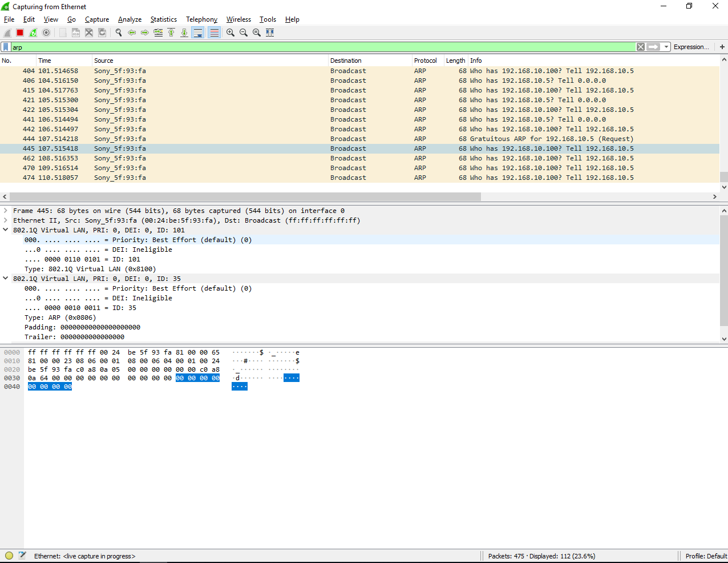Open the Go menu
The height and width of the screenshot is (563, 728).
pos(71,19)
